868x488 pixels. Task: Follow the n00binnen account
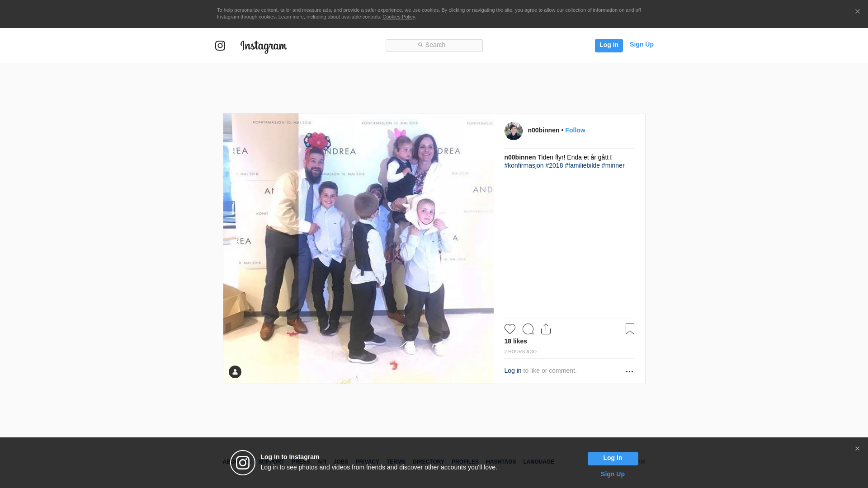(x=575, y=130)
